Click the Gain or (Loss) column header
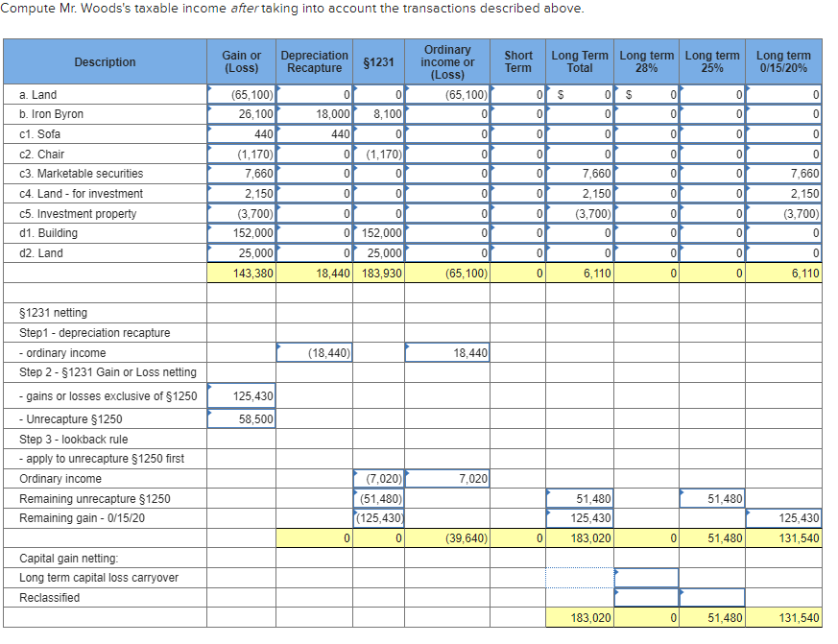This screenshot has width=838, height=644. [x=241, y=61]
